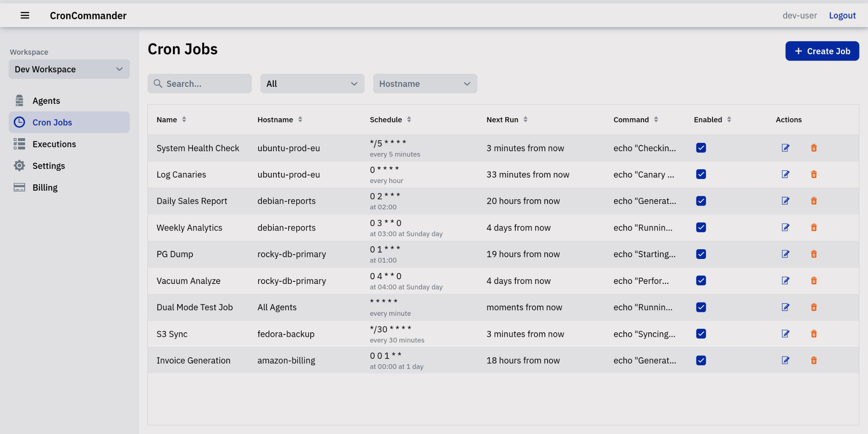Screen dimensions: 868x434
Task: Expand the Hostname dropdown
Action: point(425,83)
